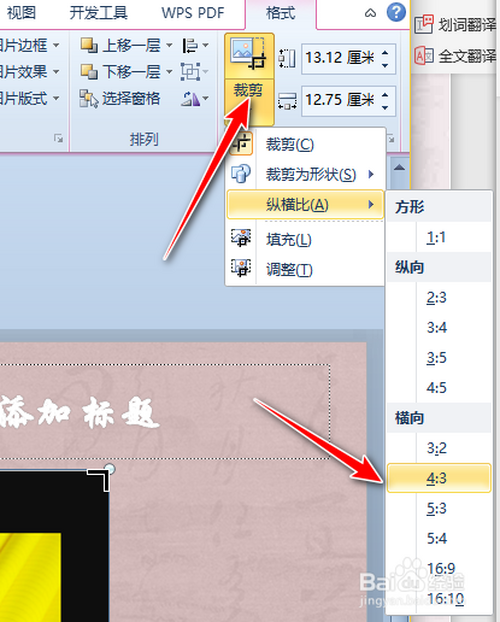Screen dimensions: 500x622
Task: Click 上移一层 bring forward button
Action: click(x=121, y=45)
